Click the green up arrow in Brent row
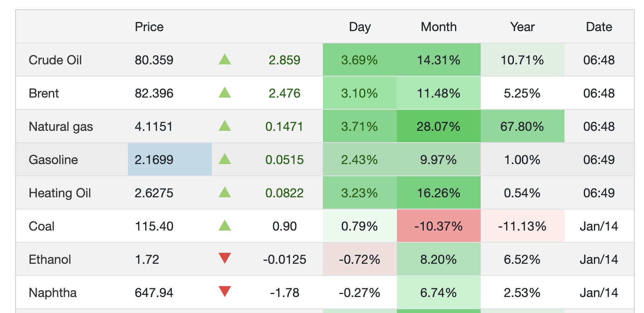 tap(225, 93)
